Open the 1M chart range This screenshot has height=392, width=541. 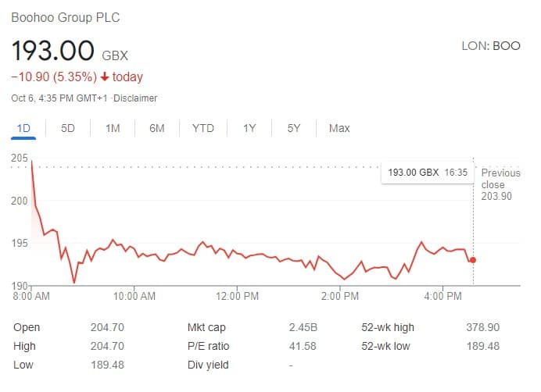click(113, 129)
